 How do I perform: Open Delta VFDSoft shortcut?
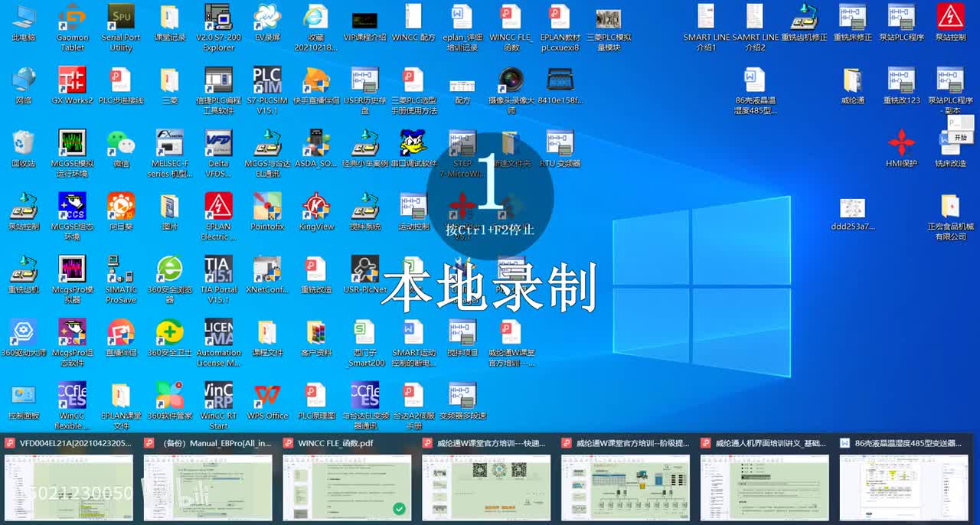pos(218,154)
